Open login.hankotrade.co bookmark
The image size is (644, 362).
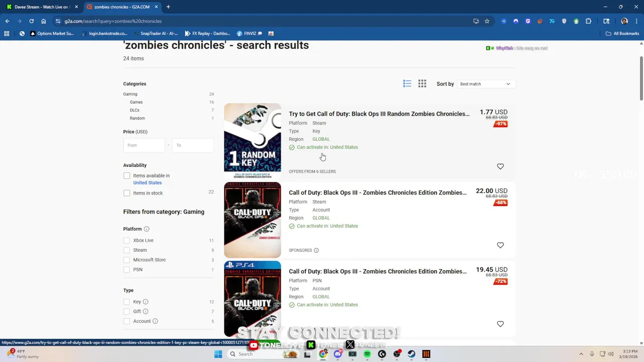tap(104, 34)
